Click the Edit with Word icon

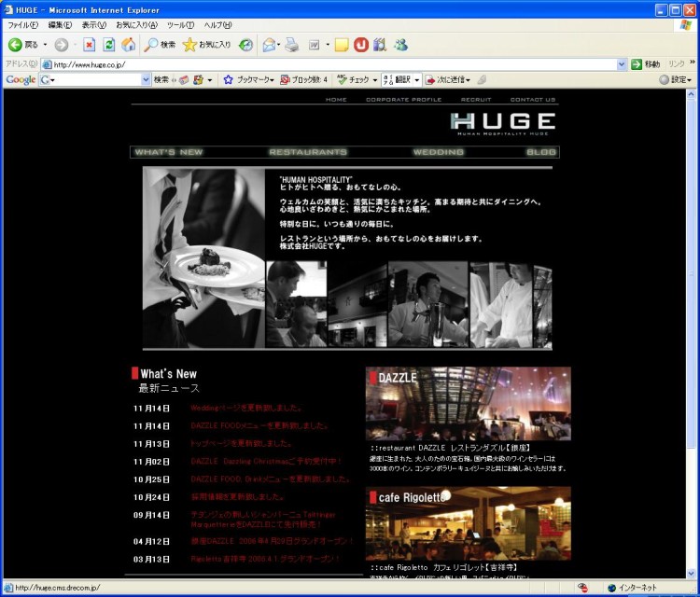coord(315,45)
